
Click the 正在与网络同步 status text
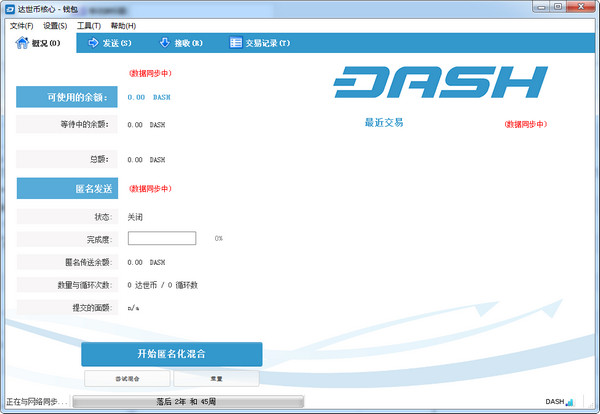coord(37,402)
